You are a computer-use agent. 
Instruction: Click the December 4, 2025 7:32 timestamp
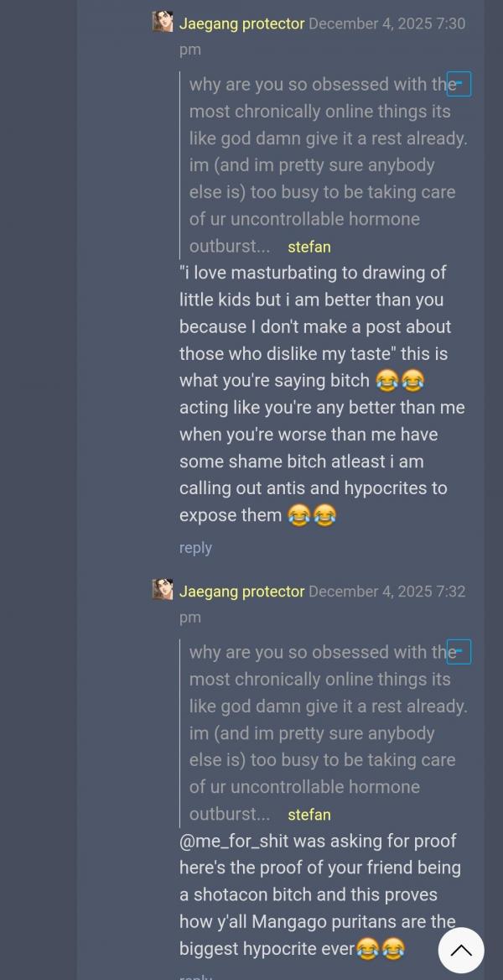[x=386, y=592]
